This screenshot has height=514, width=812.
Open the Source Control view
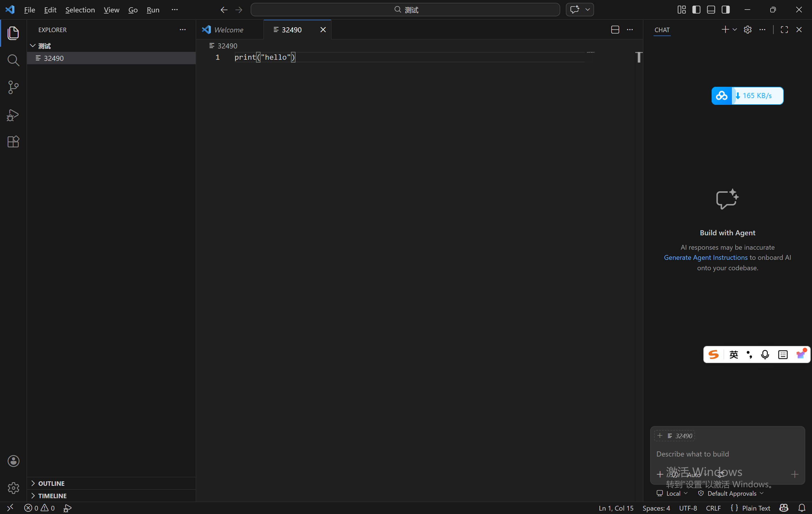[13, 87]
